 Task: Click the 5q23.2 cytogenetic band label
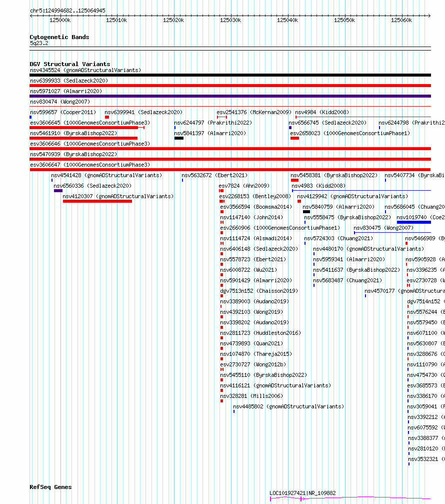pyautogui.click(x=39, y=44)
